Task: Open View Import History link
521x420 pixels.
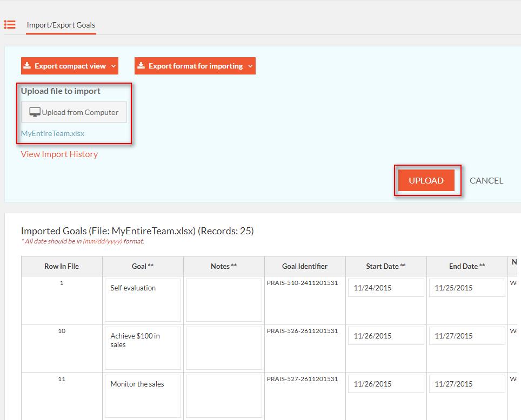Action: click(x=59, y=154)
